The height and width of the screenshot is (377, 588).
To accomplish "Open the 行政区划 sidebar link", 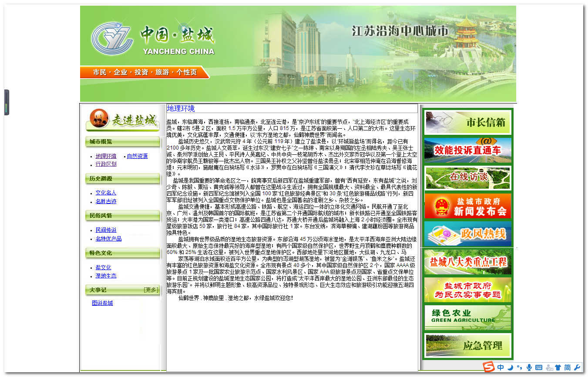I will pos(106,164).
